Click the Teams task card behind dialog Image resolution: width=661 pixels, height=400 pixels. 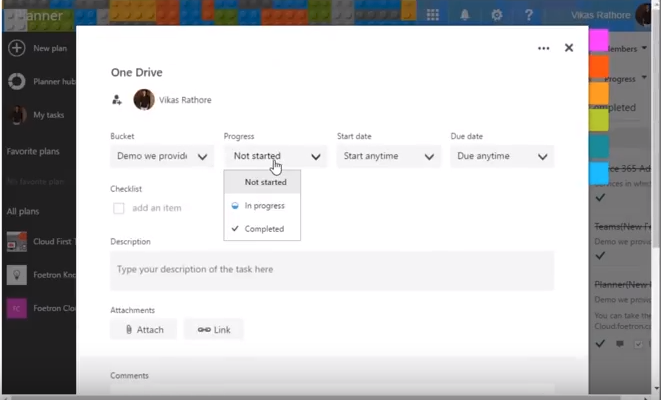coord(623,241)
